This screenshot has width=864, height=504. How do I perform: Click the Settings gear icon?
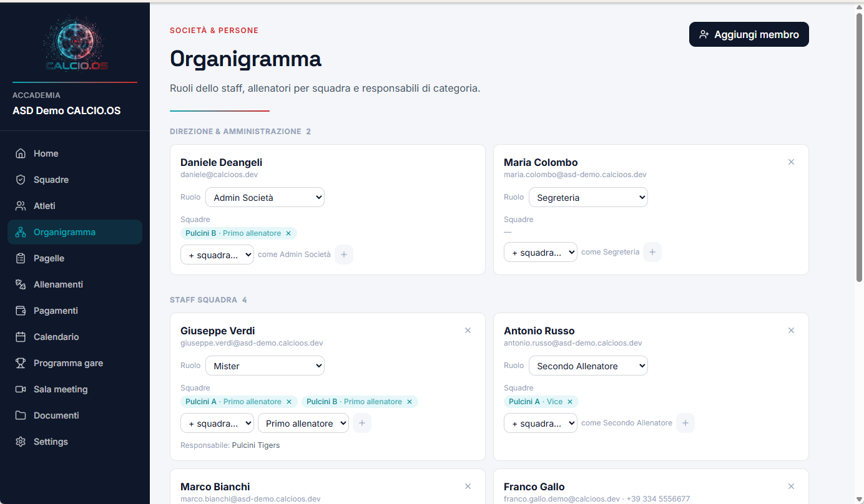point(21,442)
